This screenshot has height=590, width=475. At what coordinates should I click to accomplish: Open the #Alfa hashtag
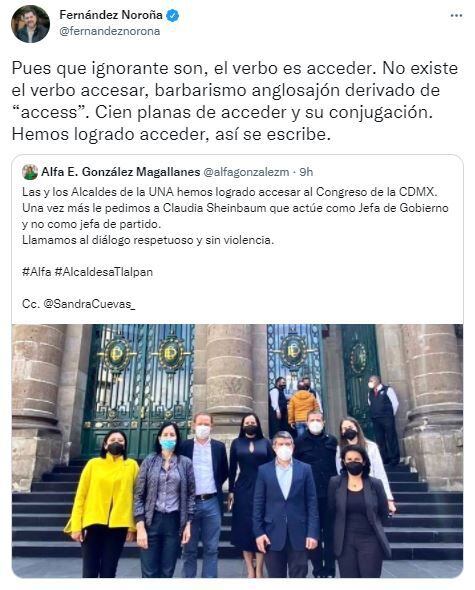coord(37,272)
